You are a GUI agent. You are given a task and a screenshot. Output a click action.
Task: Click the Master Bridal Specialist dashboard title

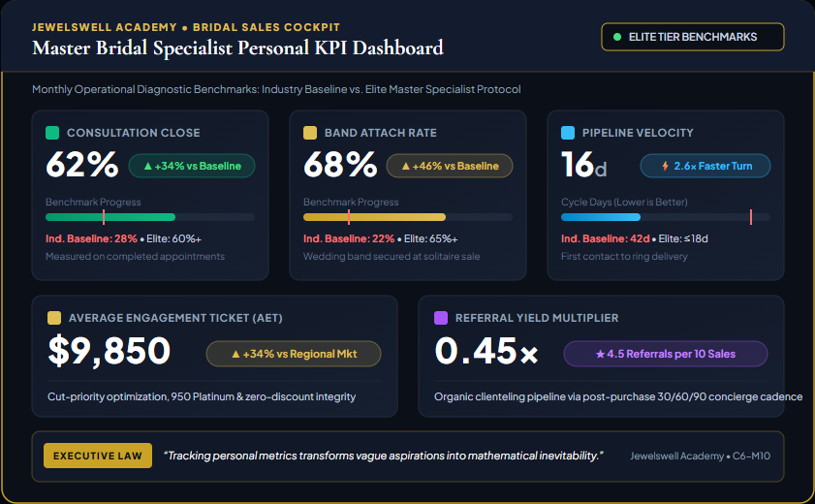point(238,47)
